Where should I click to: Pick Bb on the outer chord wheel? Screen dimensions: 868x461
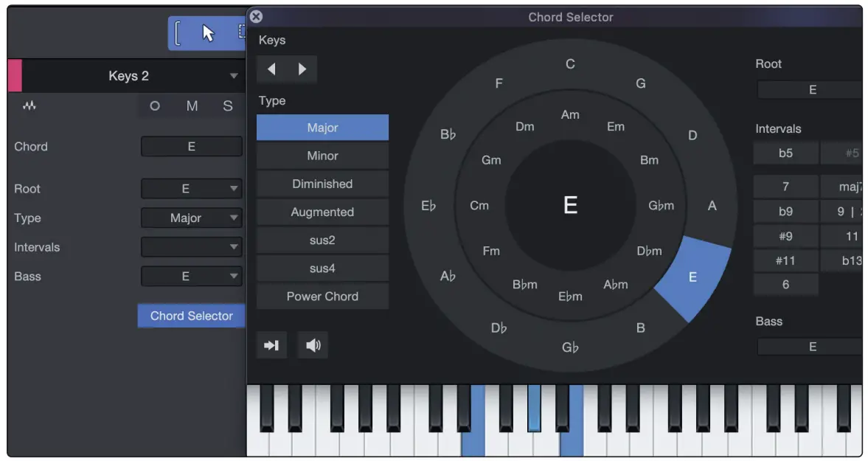[448, 134]
